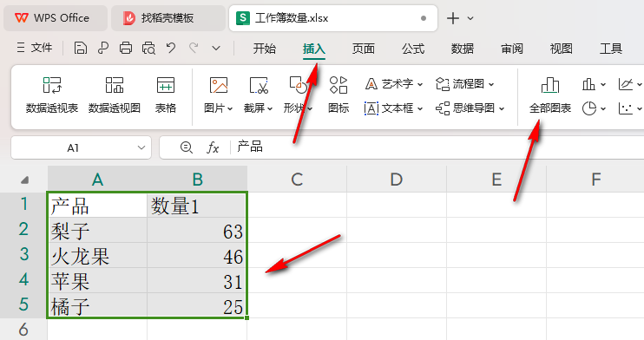Switch to the 公式 tab
This screenshot has width=644, height=340.
(413, 49)
